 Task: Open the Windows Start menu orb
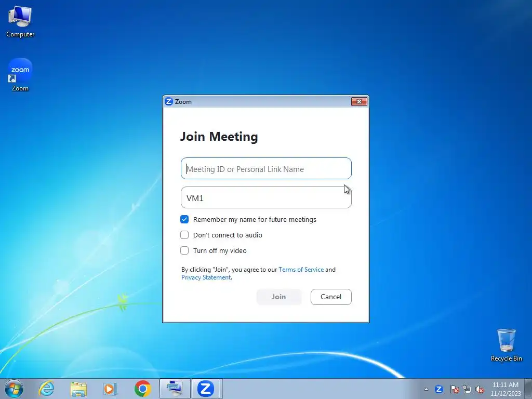[x=14, y=389]
